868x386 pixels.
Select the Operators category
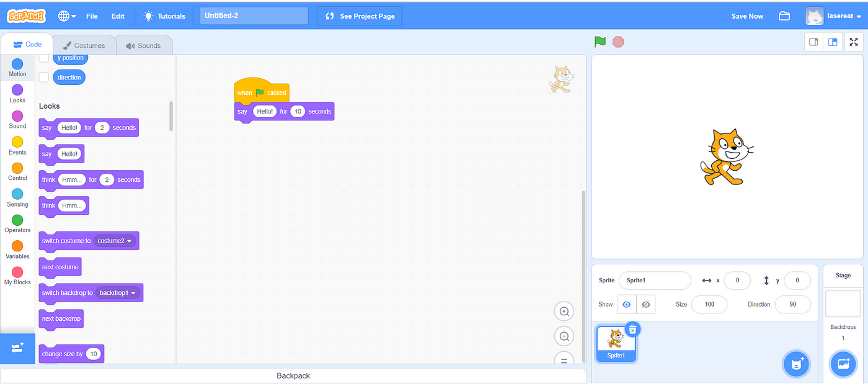[17, 224]
